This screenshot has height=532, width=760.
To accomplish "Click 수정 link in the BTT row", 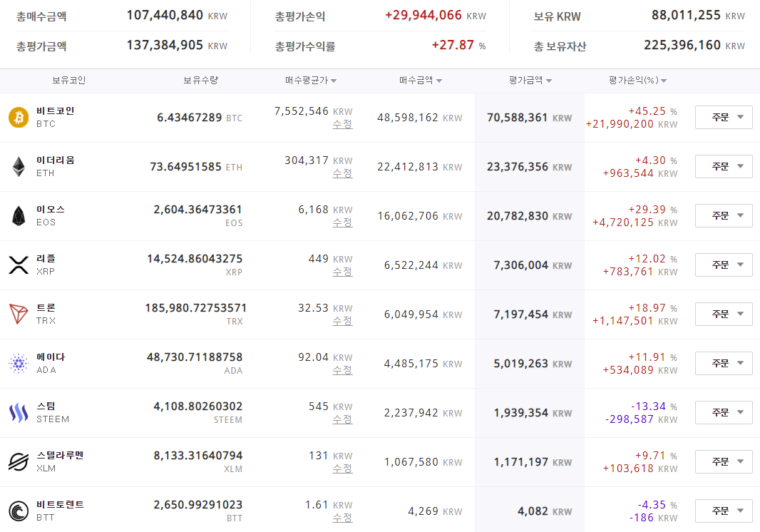I will click(342, 518).
